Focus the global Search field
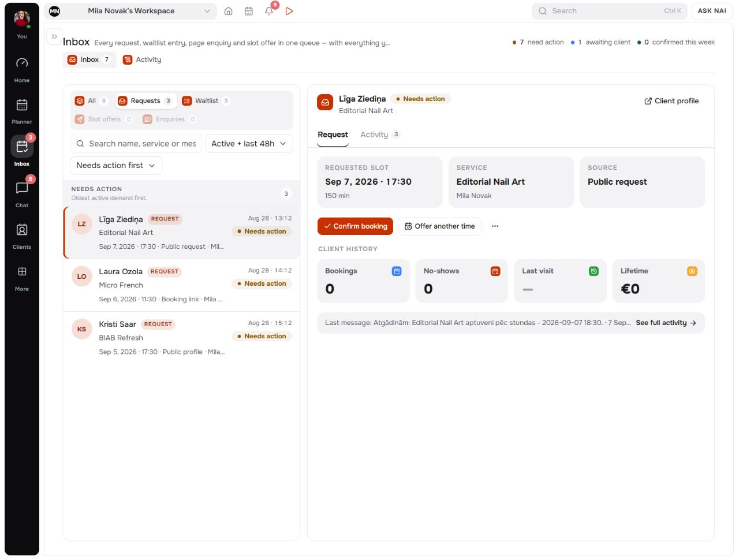This screenshot has height=560, width=739. (x=609, y=11)
